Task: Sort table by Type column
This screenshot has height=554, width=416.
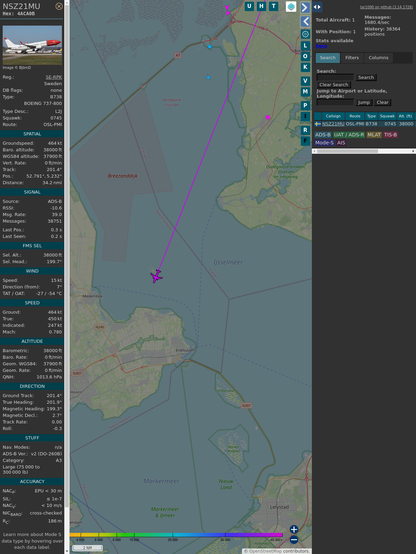Action: point(371,116)
